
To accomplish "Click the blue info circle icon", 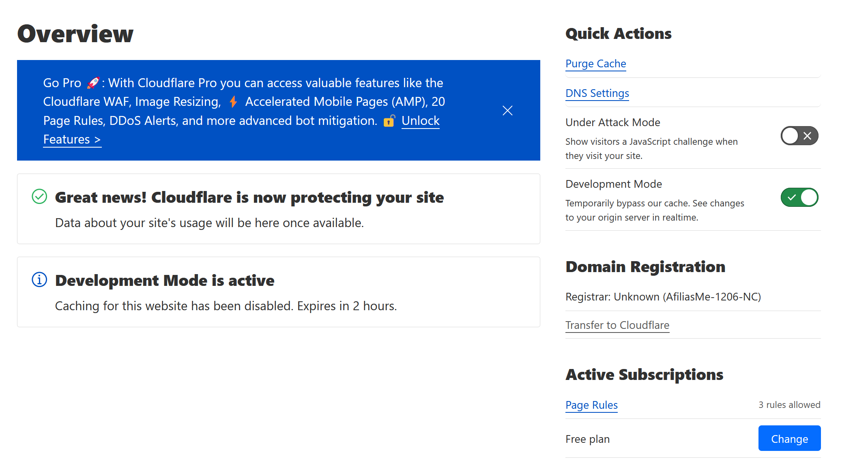I will click(39, 280).
